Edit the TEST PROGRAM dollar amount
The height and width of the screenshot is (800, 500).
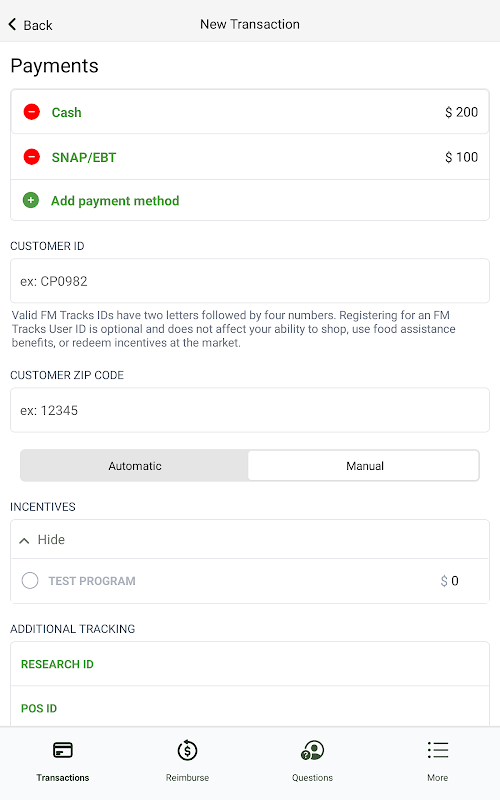pos(449,581)
